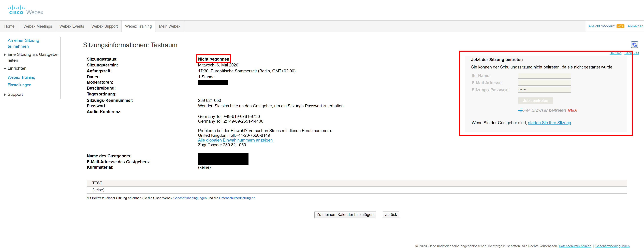Open Geschäftsbedingungen footer link
Screen dimensions: 644x252
click(612, 246)
